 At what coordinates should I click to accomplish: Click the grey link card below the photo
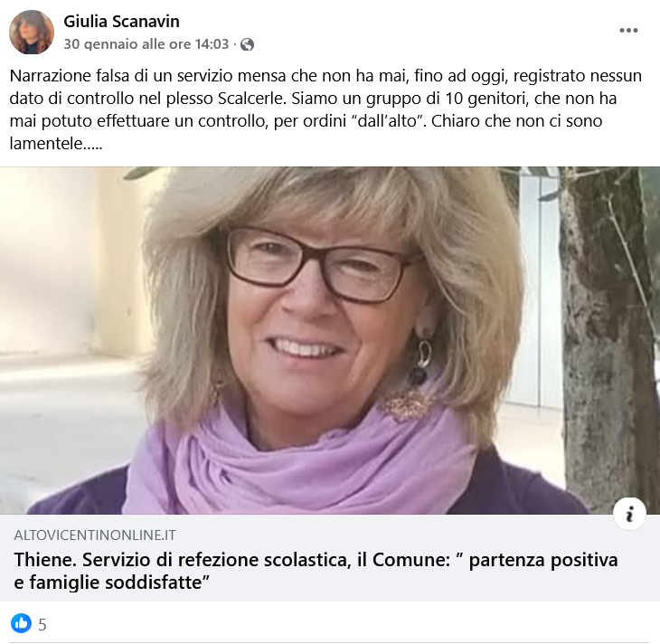pos(330,558)
